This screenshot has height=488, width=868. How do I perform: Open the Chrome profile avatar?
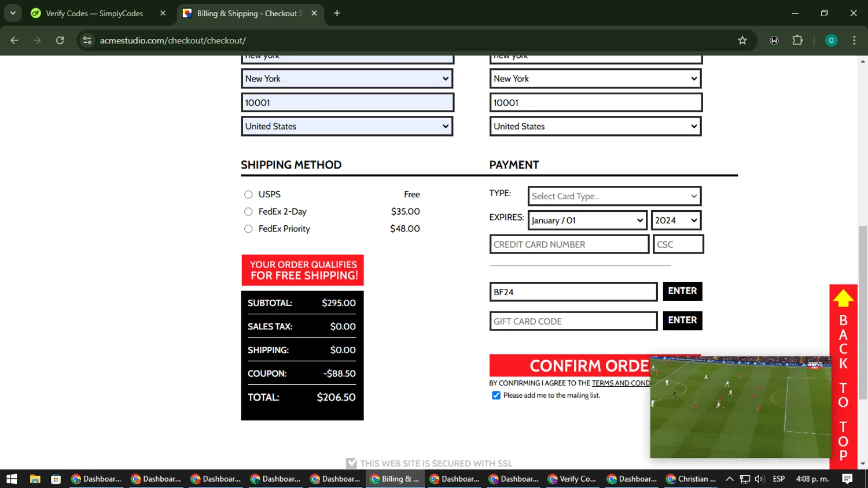tap(831, 41)
